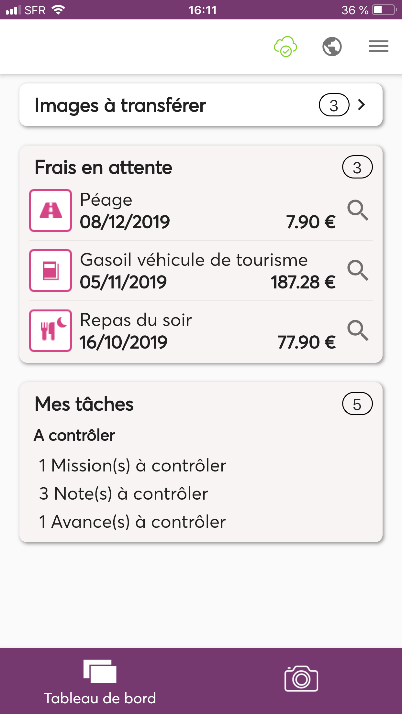The width and height of the screenshot is (402, 714).
Task: Open 3 Note(s) à contrôler
Action: point(123,494)
